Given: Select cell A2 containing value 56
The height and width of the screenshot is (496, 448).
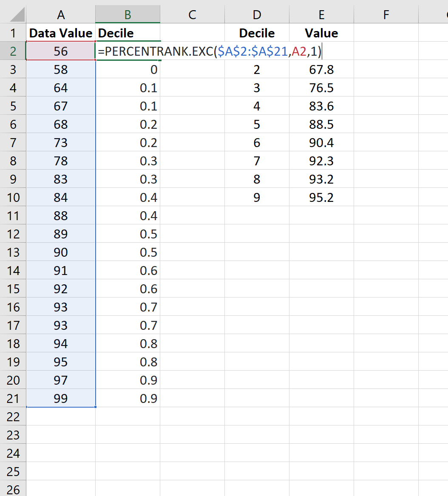Looking at the screenshot, I should (x=61, y=51).
